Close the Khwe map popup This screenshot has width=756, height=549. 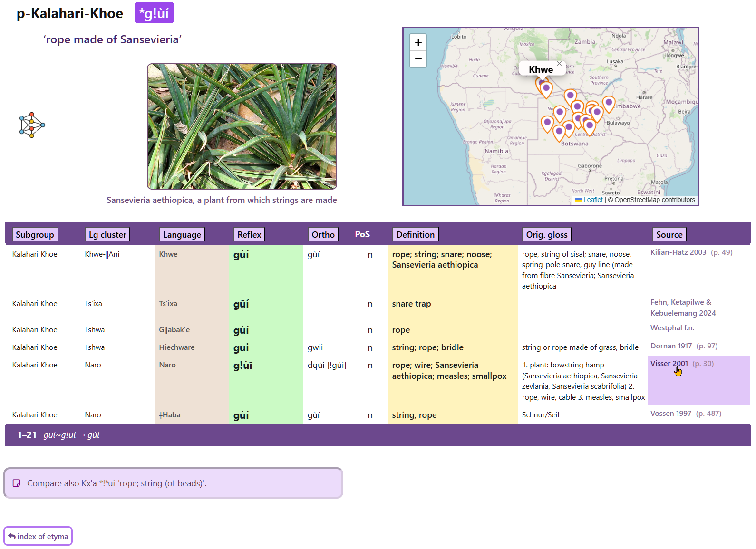click(x=559, y=64)
